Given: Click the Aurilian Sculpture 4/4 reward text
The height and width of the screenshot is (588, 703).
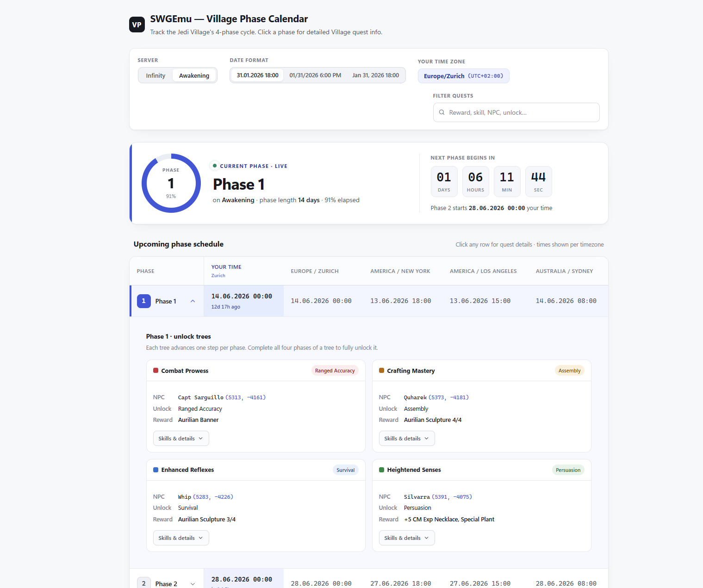Looking at the screenshot, I should (433, 420).
